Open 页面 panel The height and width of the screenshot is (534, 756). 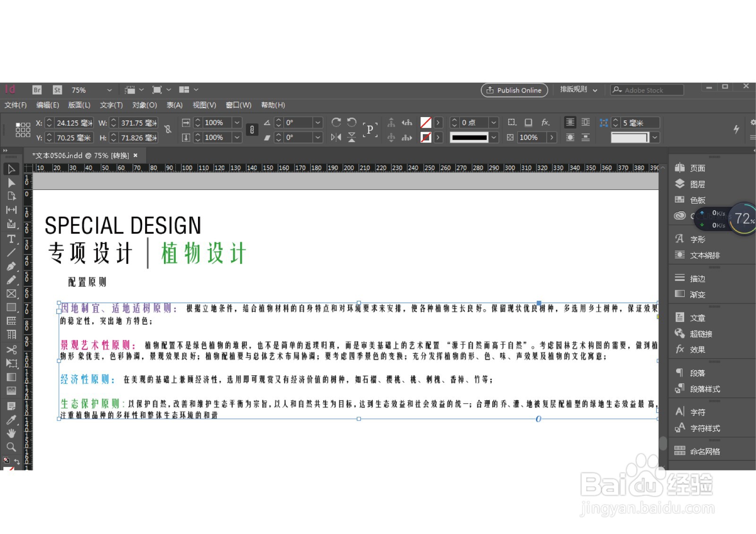[x=691, y=168]
